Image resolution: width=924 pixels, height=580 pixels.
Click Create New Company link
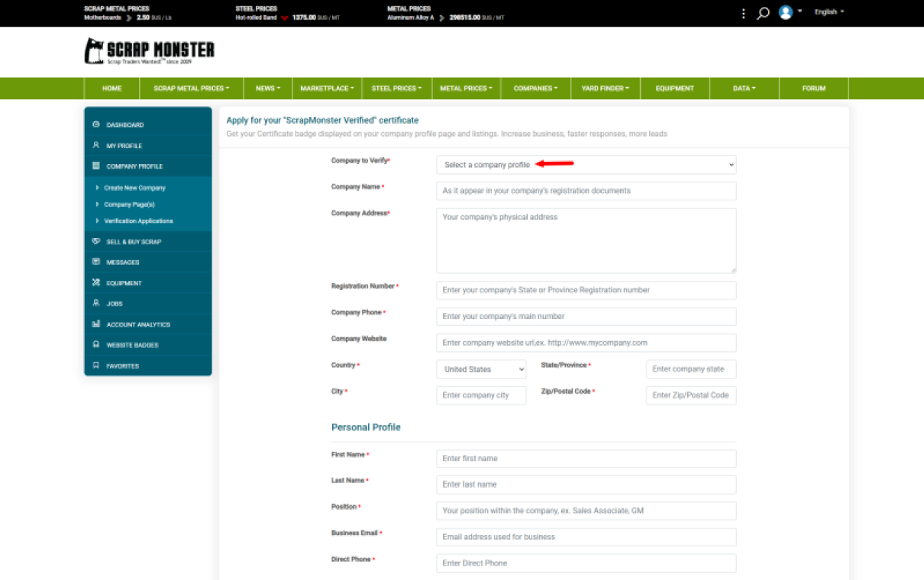click(x=134, y=188)
